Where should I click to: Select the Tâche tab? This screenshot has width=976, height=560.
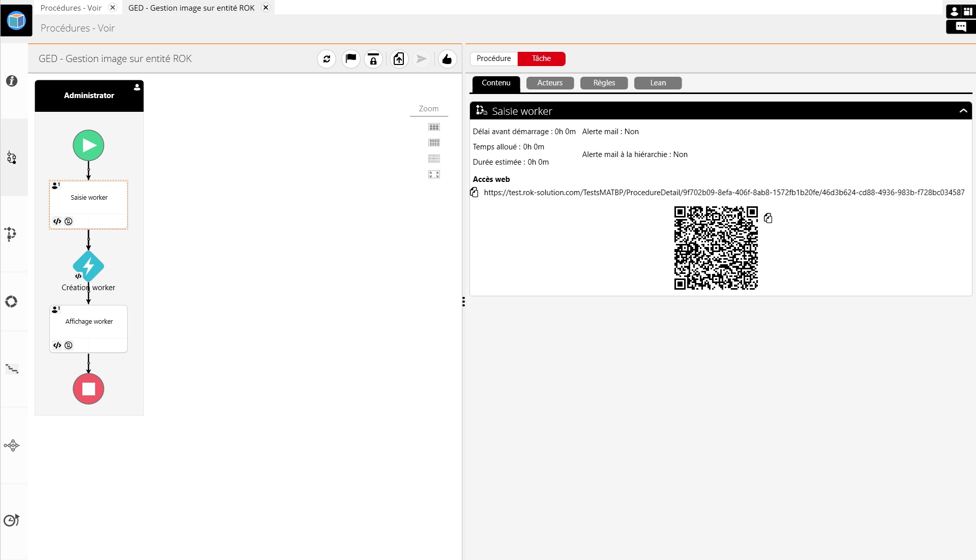coord(541,58)
